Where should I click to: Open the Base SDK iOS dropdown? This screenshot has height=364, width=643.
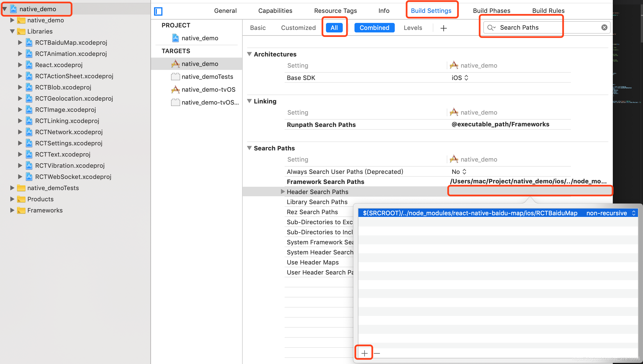460,78
